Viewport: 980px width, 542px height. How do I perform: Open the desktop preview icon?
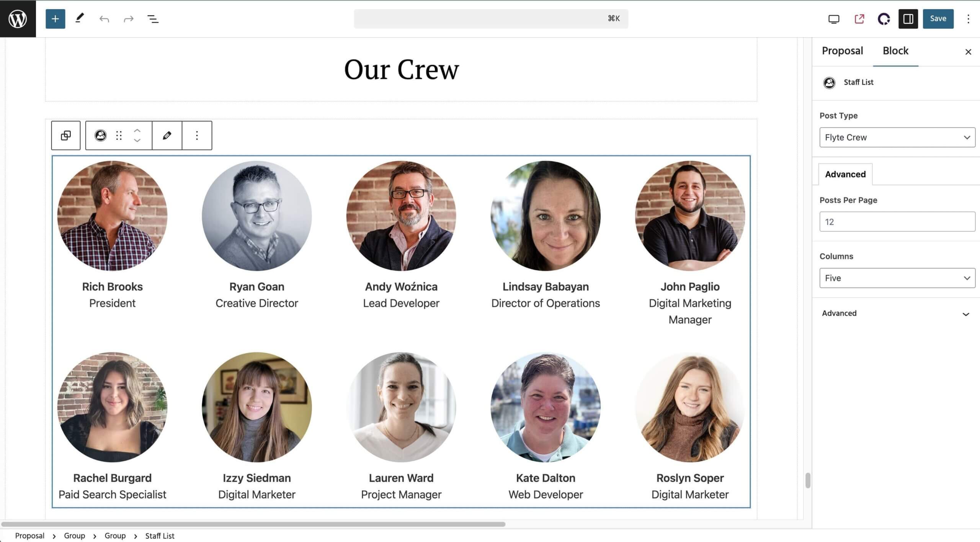click(x=834, y=19)
